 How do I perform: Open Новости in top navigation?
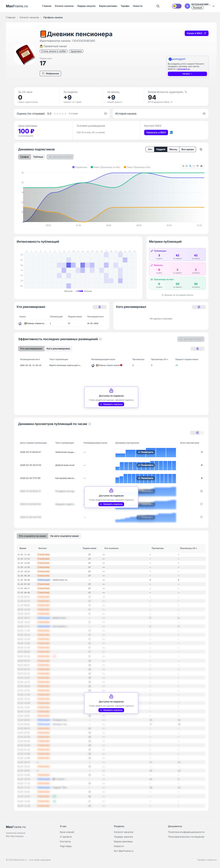click(x=137, y=6)
